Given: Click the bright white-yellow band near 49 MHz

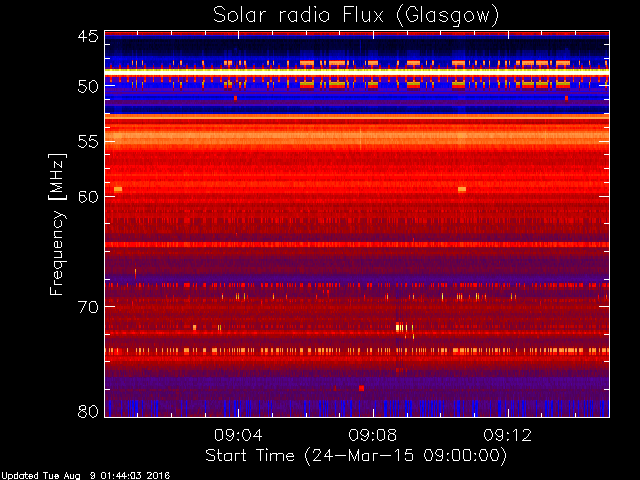Looking at the screenshot, I should pyautogui.click(x=357, y=72).
